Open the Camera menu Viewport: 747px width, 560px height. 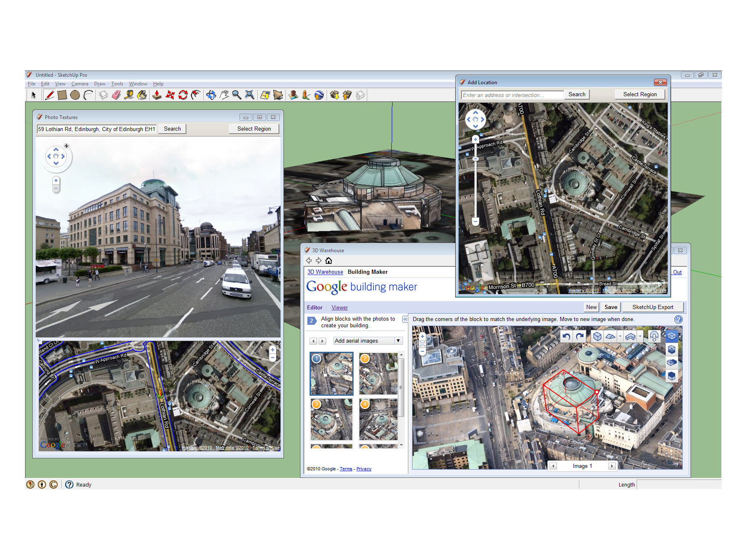tap(80, 84)
